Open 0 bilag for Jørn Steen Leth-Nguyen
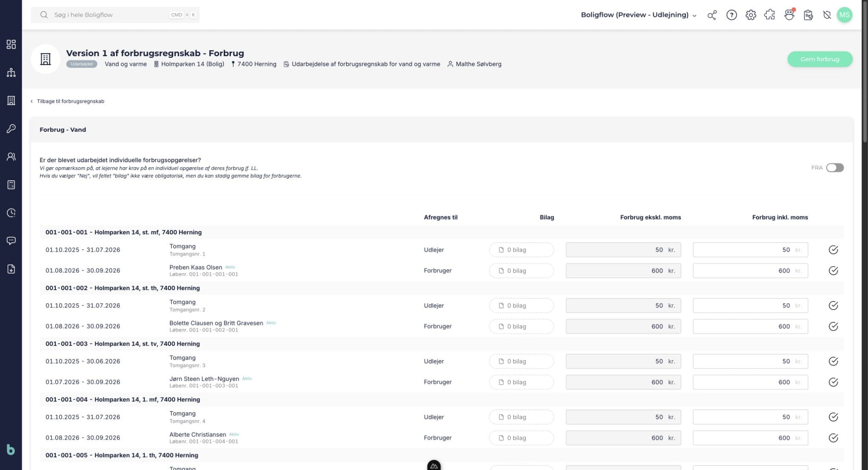 [521, 382]
